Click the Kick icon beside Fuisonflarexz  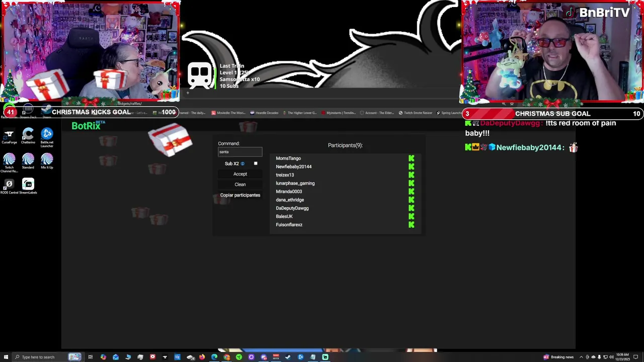[411, 225]
